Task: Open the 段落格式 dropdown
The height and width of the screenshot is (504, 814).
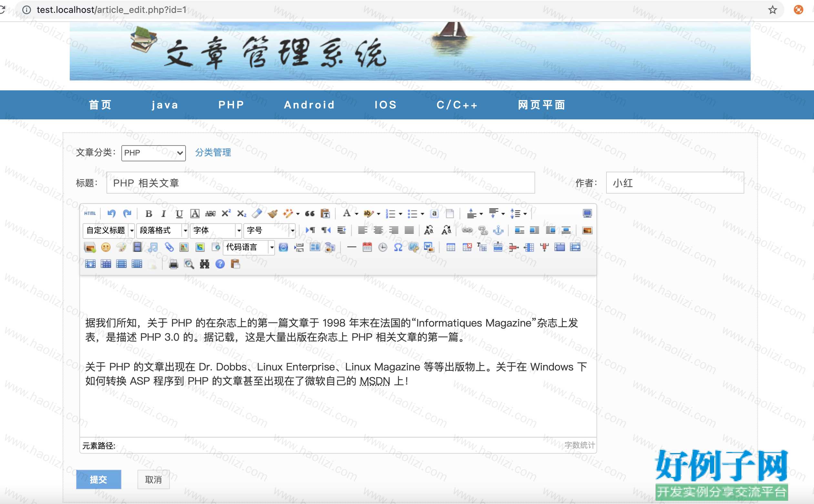Action: [x=163, y=230]
